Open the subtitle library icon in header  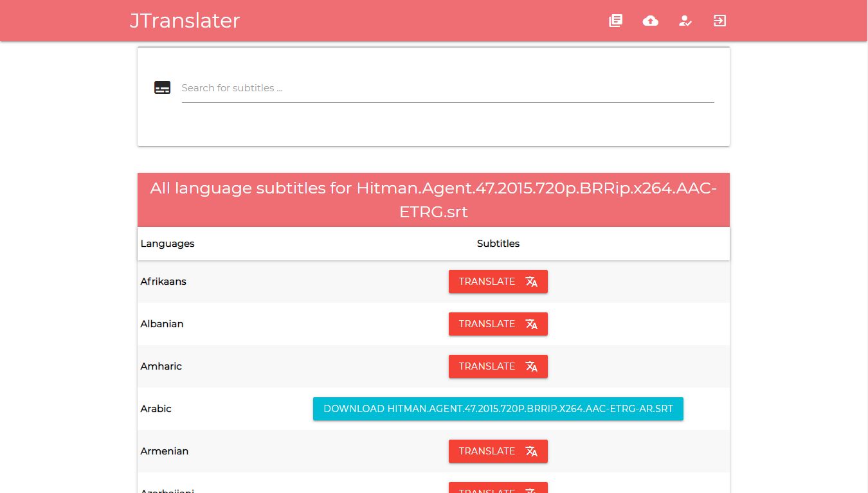tap(616, 21)
